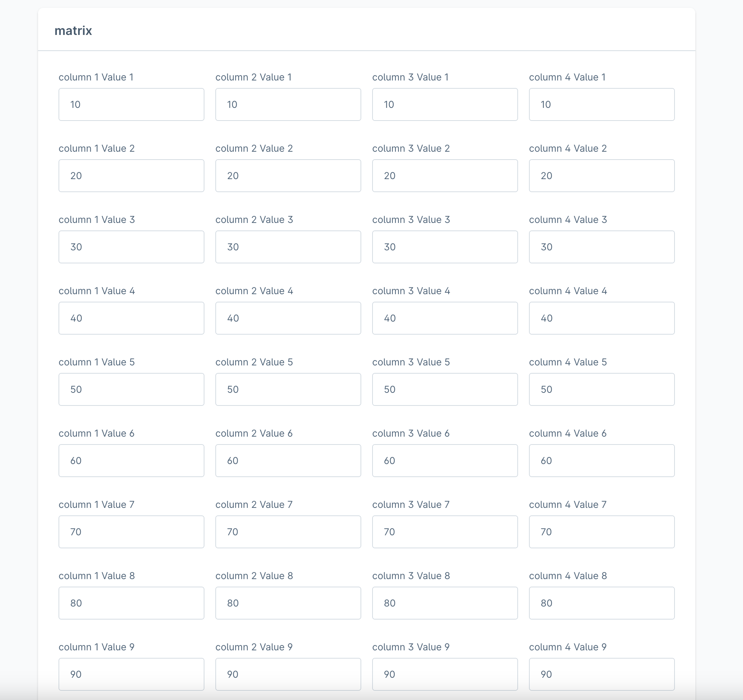Edit the column 1 Value 3 field
The height and width of the screenshot is (700, 743).
pos(131,247)
